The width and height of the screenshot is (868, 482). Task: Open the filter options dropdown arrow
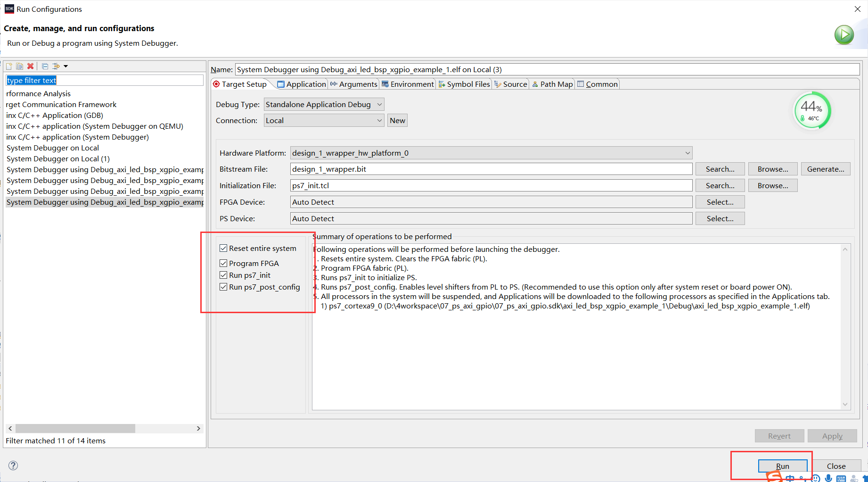point(66,66)
